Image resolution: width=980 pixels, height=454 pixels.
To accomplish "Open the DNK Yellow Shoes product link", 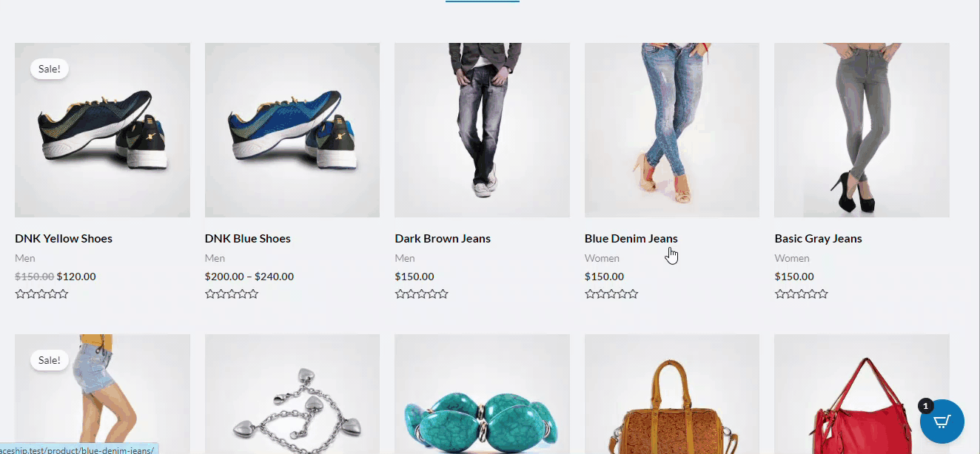I will [x=64, y=239].
